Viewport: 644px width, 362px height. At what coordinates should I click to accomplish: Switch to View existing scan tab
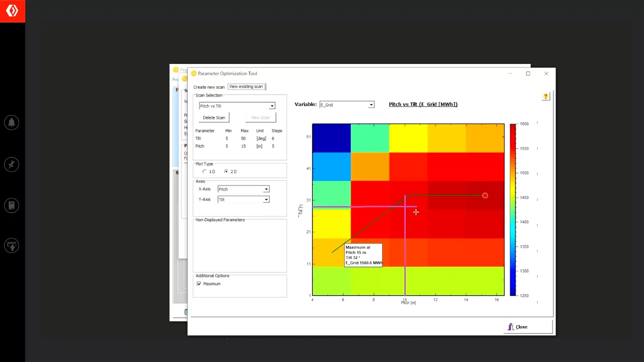(x=246, y=87)
